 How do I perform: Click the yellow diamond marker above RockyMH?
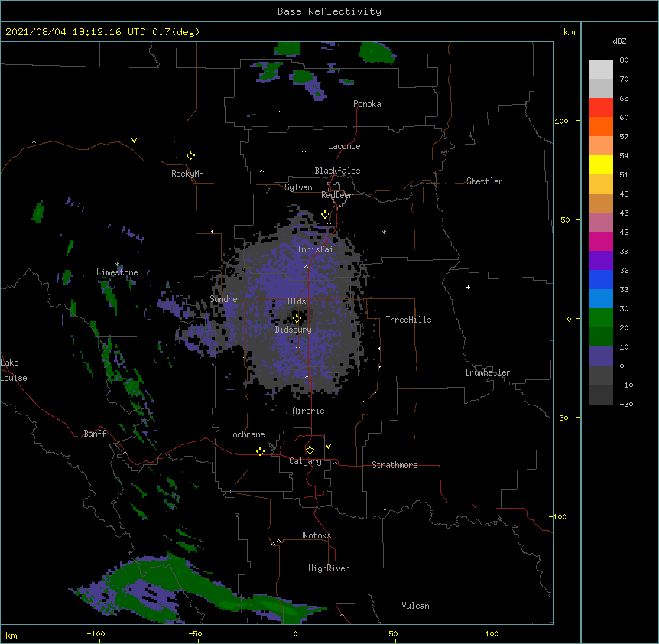click(x=190, y=156)
